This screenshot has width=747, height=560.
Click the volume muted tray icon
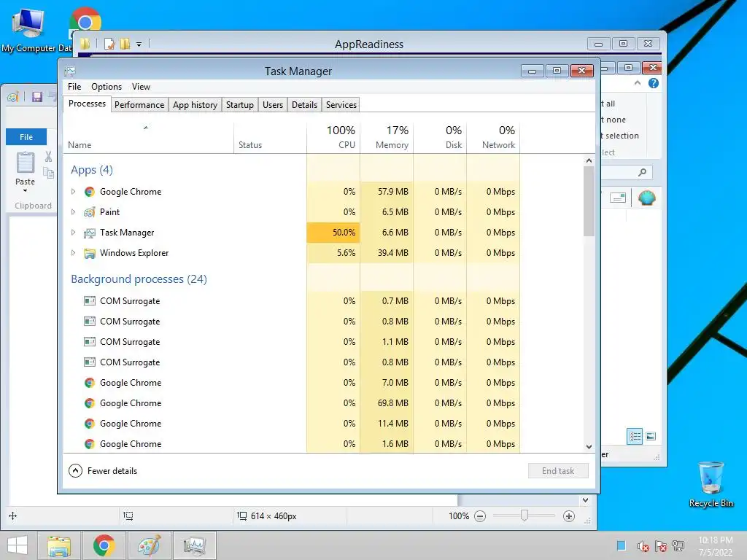(643, 546)
